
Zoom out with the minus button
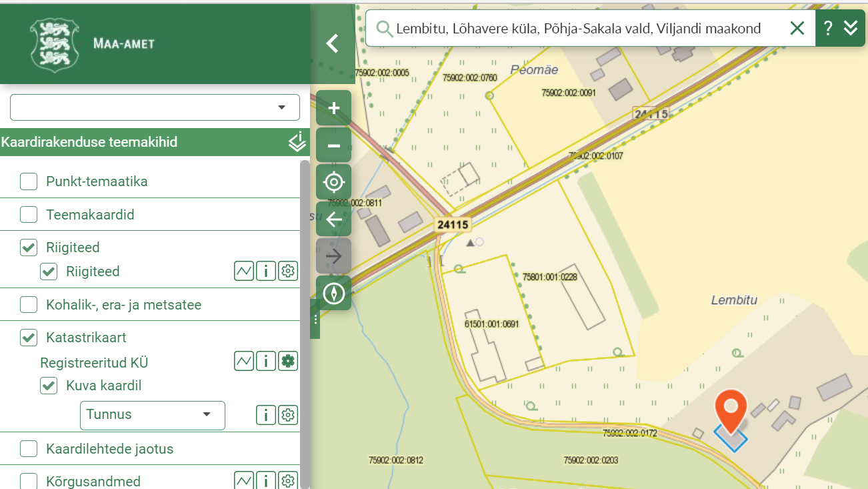coord(334,145)
